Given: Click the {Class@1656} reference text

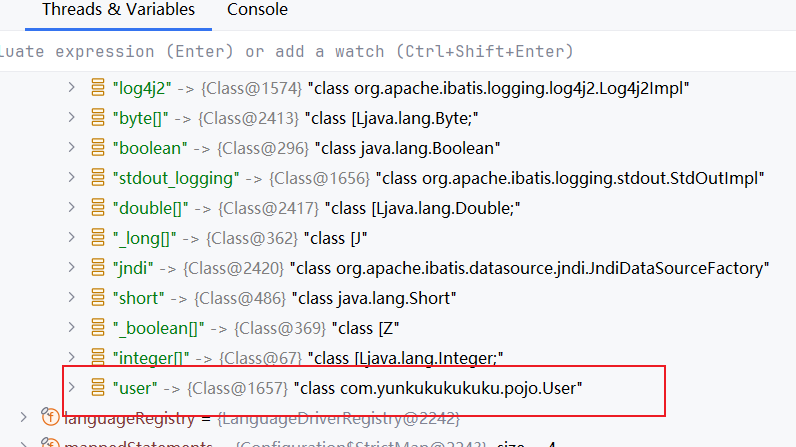Looking at the screenshot, I should coord(319,178).
